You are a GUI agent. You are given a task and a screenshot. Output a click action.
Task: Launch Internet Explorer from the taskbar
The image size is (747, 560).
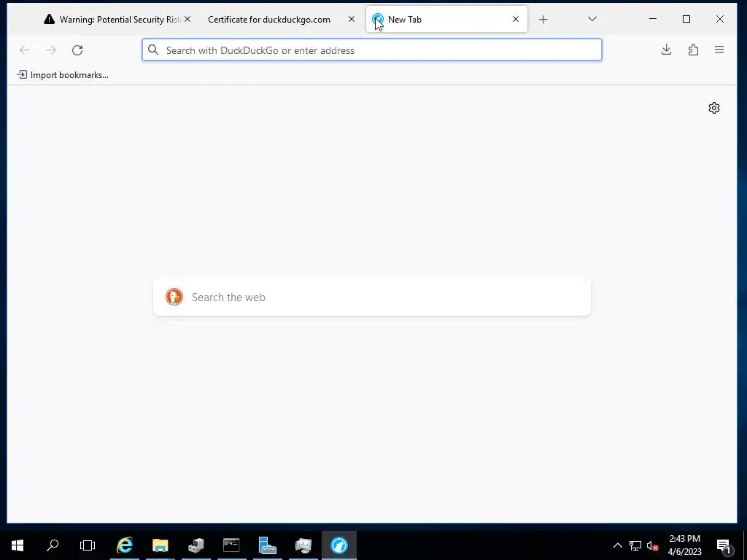(124, 545)
